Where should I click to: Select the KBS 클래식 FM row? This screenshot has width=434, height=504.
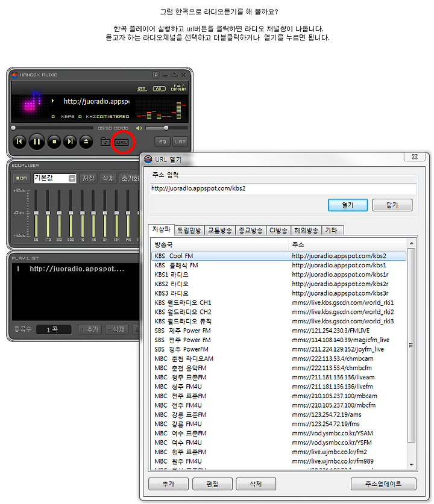(x=278, y=266)
